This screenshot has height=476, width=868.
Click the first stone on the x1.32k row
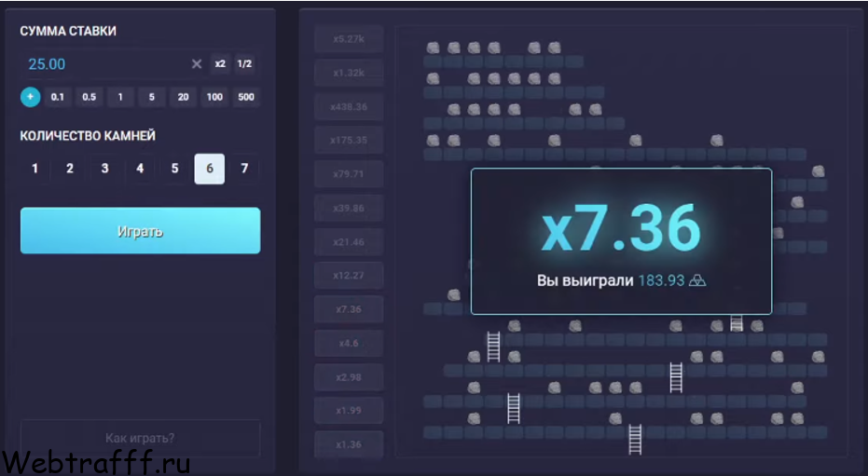pyautogui.click(x=433, y=78)
